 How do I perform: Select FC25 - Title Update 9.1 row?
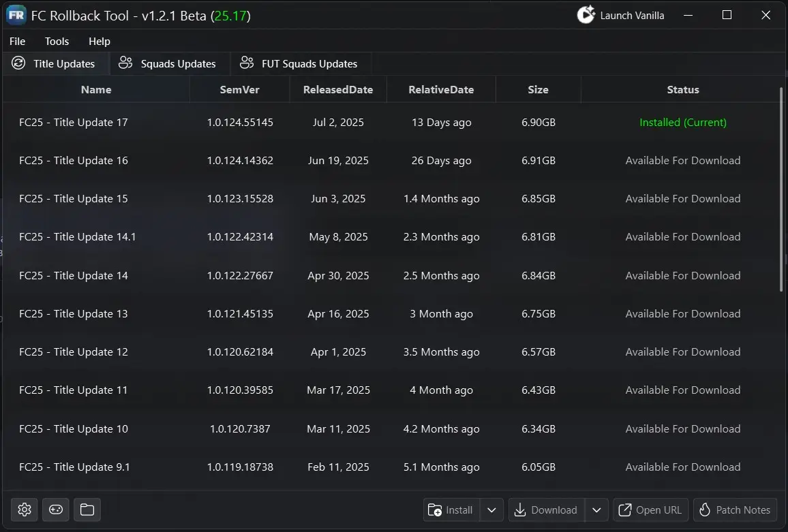tap(391, 467)
